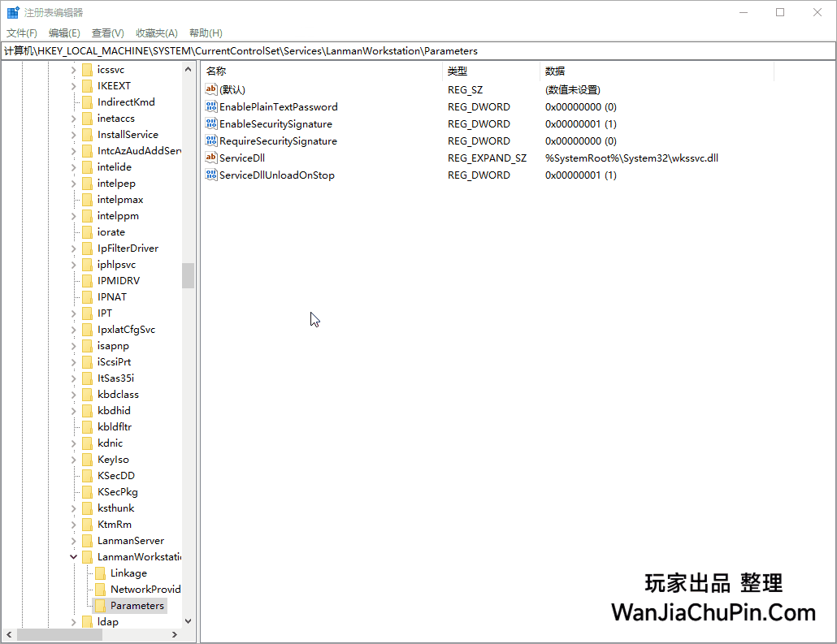837x644 pixels.
Task: Click the REG_SZ icon beside (默认)
Action: (211, 89)
